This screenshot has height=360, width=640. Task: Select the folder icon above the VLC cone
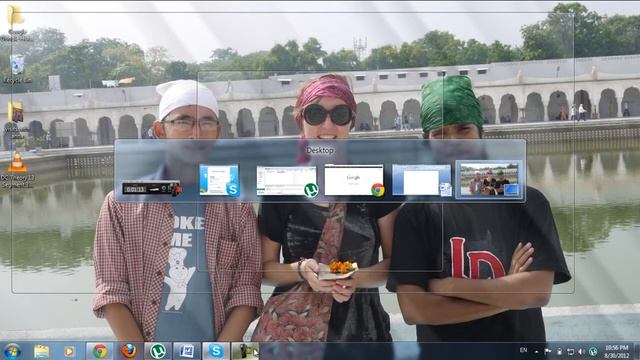(x=16, y=120)
